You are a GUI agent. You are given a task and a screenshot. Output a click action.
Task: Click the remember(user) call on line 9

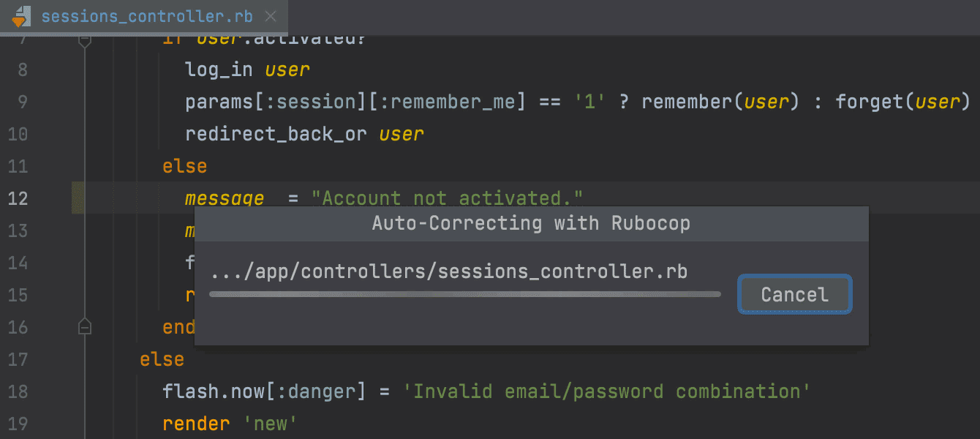[x=720, y=102]
